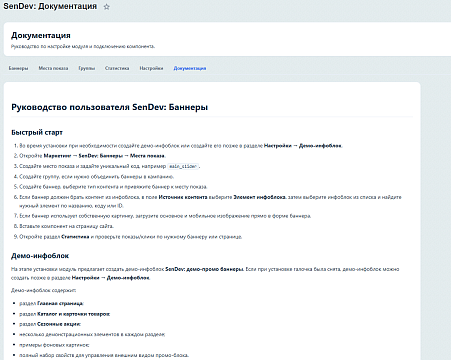Click the "Быстрый старт" section heading
The height and width of the screenshot is (360, 451).
37,133
